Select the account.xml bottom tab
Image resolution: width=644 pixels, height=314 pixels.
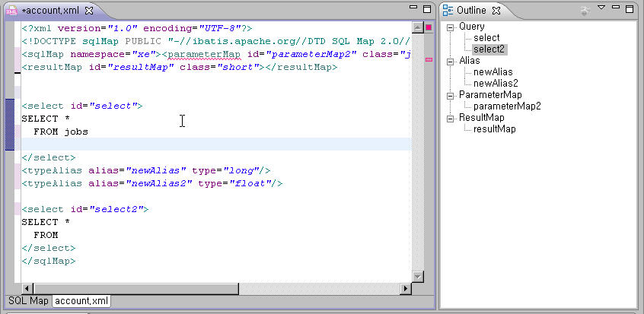[x=80, y=301]
